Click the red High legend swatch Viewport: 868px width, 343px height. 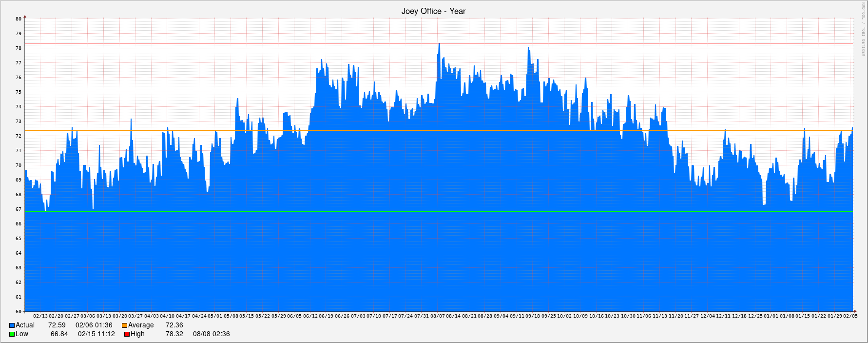[127, 334]
